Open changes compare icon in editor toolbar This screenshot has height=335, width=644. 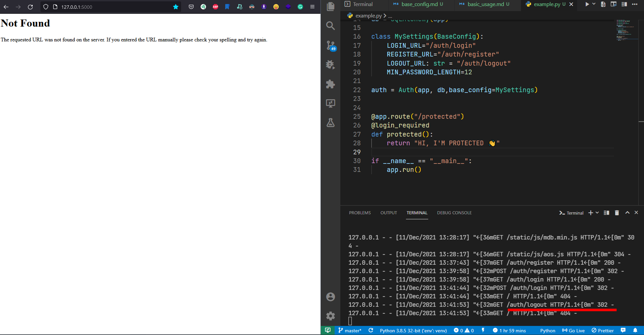pos(603,4)
